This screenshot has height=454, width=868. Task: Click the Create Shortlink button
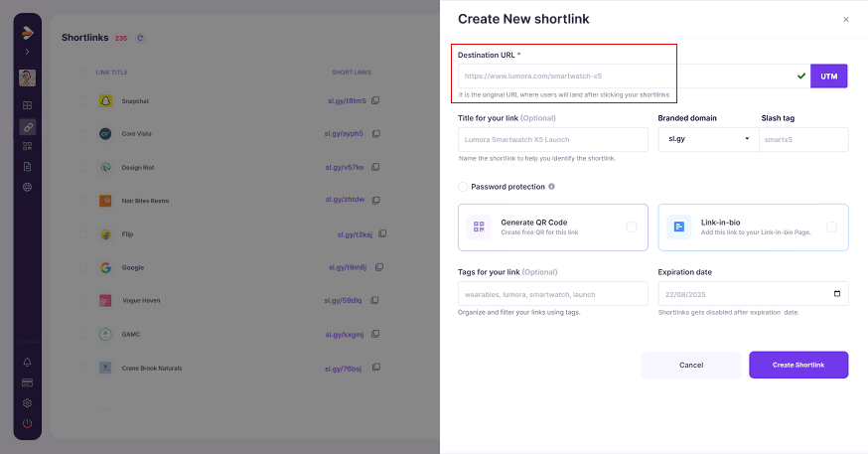click(798, 365)
